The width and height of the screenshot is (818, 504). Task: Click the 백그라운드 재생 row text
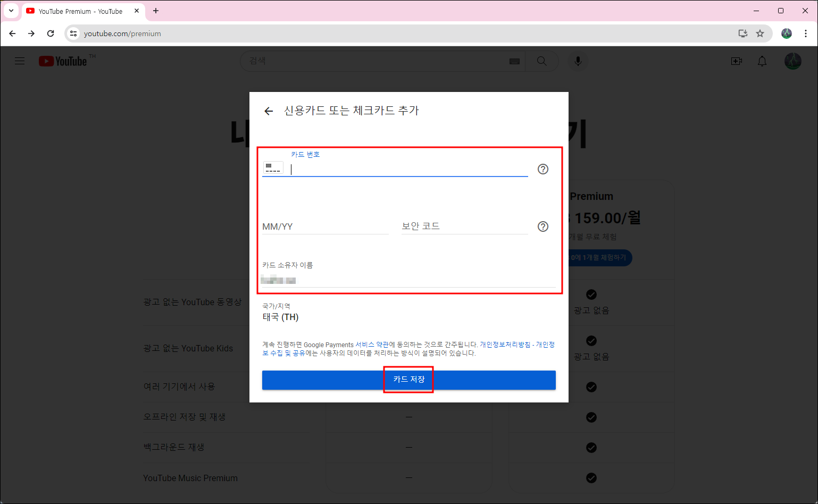174,447
